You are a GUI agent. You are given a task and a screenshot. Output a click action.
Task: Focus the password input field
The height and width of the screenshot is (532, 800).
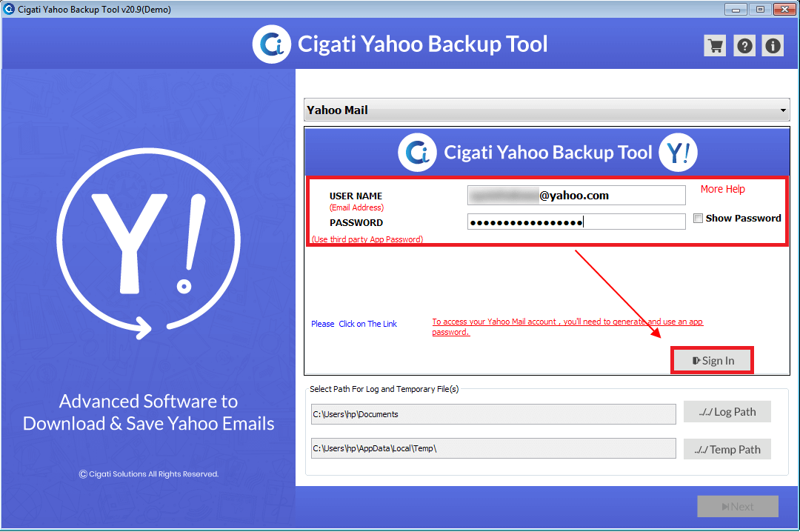[x=576, y=222]
